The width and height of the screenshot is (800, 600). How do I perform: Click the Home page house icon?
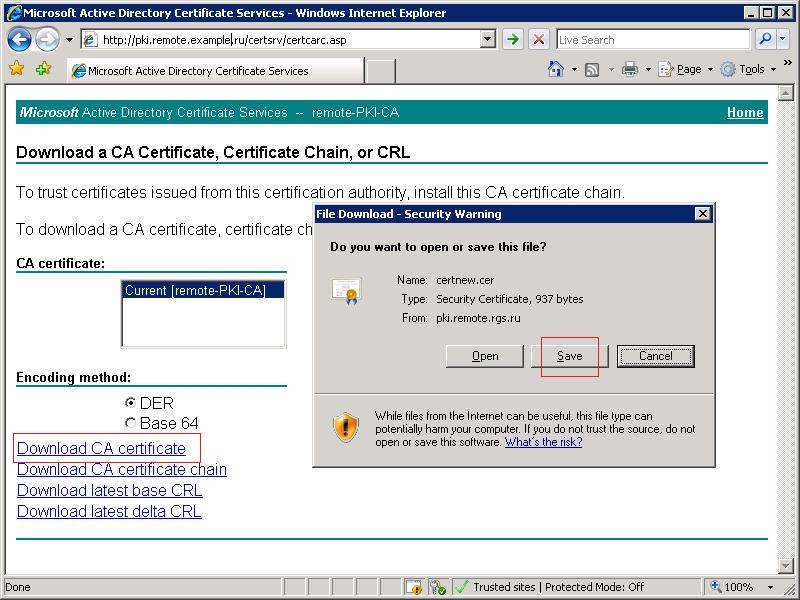click(x=556, y=69)
